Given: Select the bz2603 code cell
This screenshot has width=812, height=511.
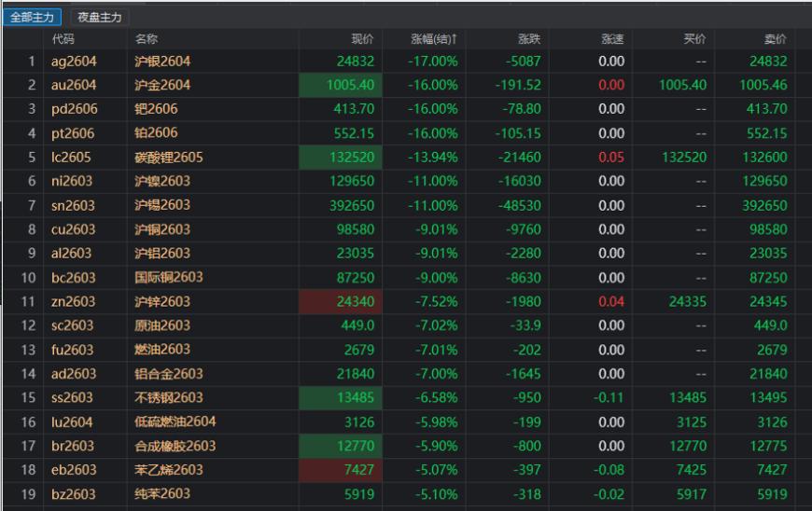Looking at the screenshot, I should point(74,494).
